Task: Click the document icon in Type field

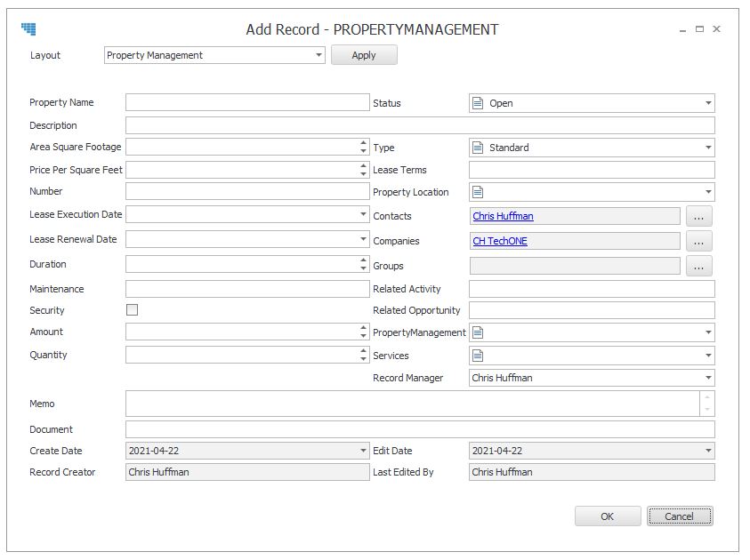Action: (x=478, y=148)
